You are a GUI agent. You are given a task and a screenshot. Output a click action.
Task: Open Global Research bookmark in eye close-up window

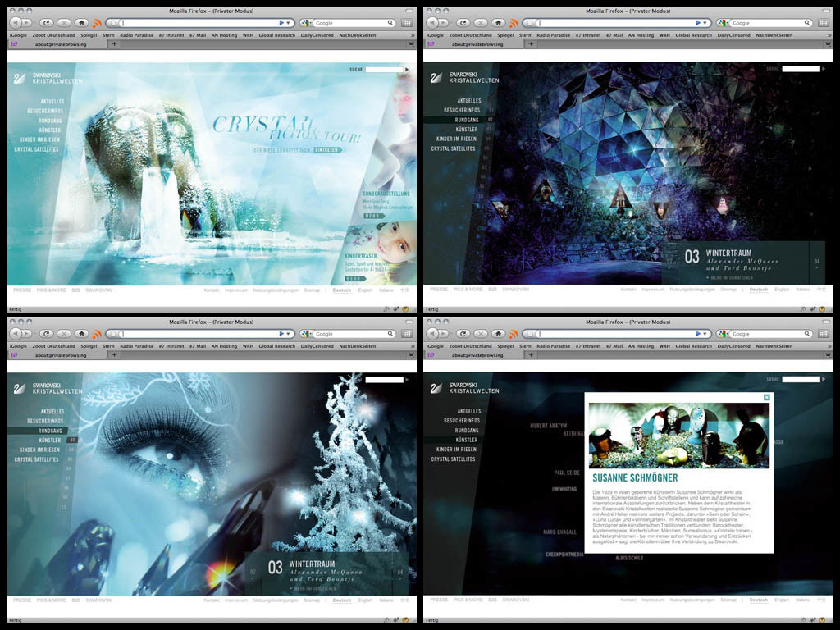(277, 346)
